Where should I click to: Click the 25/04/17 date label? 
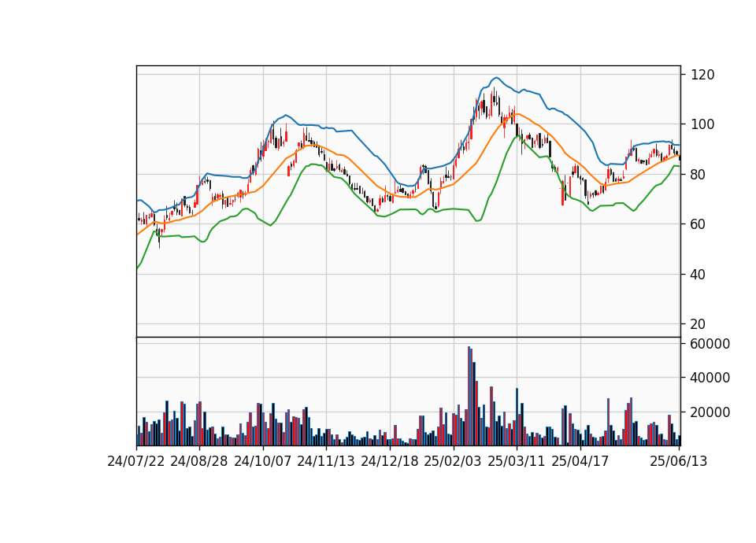(x=580, y=462)
